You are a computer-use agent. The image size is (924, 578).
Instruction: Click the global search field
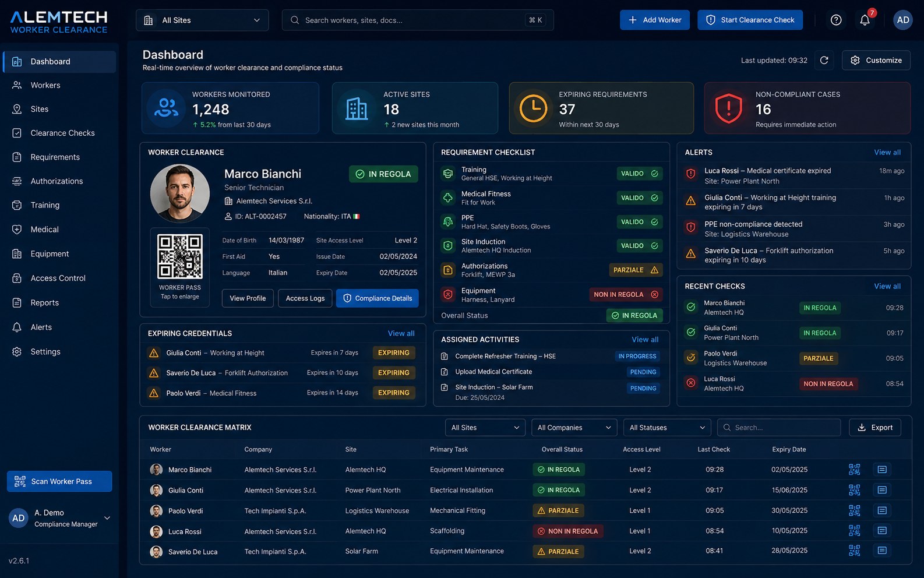(418, 20)
